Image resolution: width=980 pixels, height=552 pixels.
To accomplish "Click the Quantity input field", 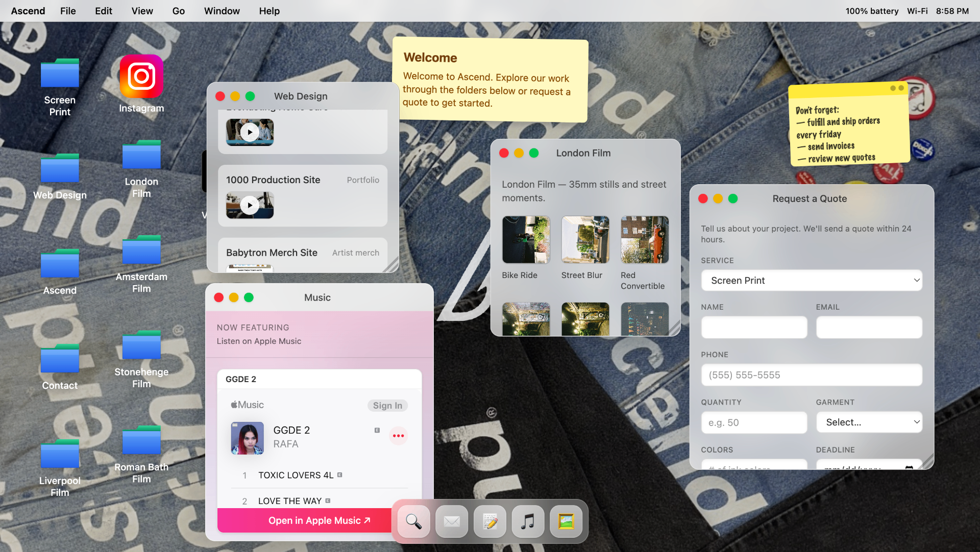I will [754, 422].
